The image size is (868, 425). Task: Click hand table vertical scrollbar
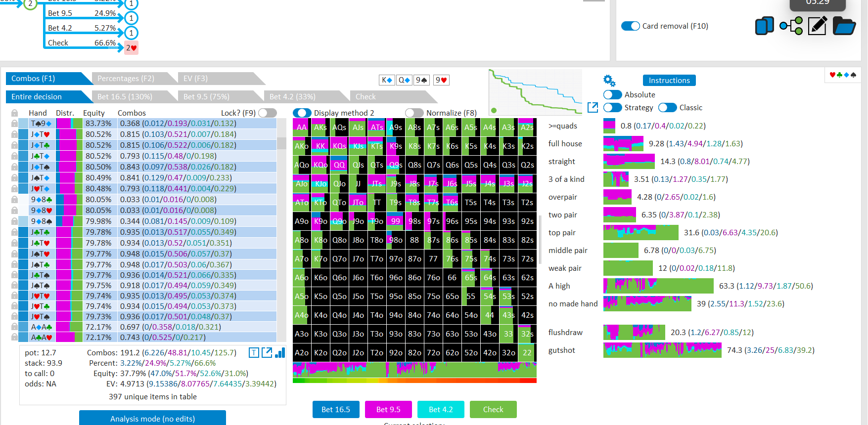click(281, 230)
